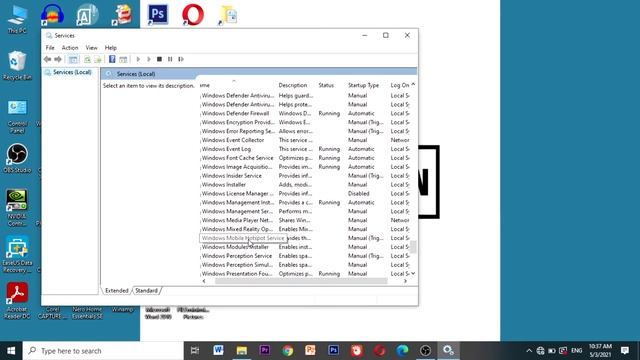Click the Stop Service square icon

[159, 59]
